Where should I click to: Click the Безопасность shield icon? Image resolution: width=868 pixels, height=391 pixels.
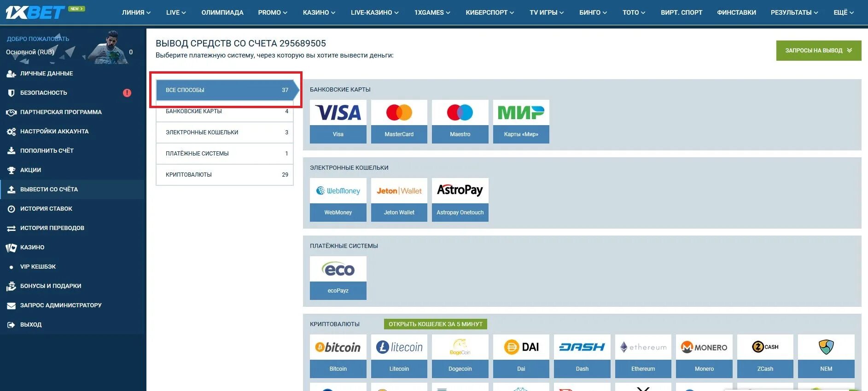click(x=11, y=93)
